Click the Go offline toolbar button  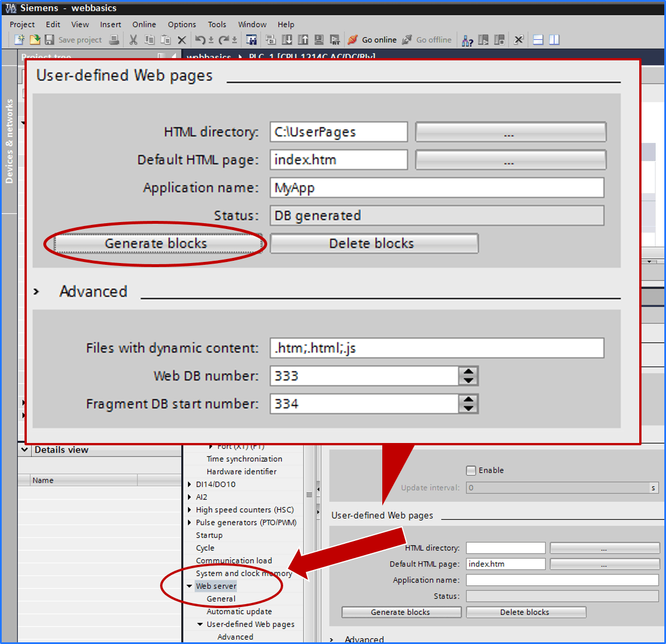tap(427, 39)
